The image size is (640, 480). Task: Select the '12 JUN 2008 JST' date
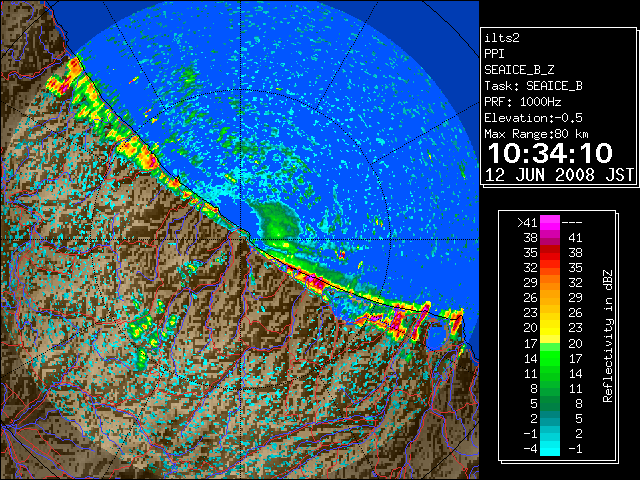pyautogui.click(x=559, y=175)
